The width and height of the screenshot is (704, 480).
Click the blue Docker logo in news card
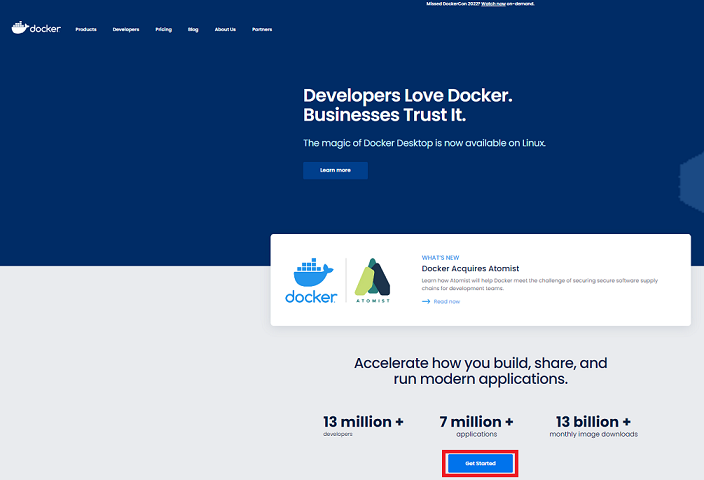[x=311, y=281]
